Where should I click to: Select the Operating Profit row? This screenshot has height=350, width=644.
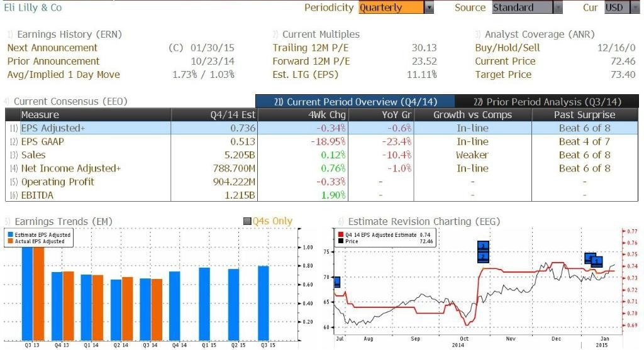[x=321, y=182]
